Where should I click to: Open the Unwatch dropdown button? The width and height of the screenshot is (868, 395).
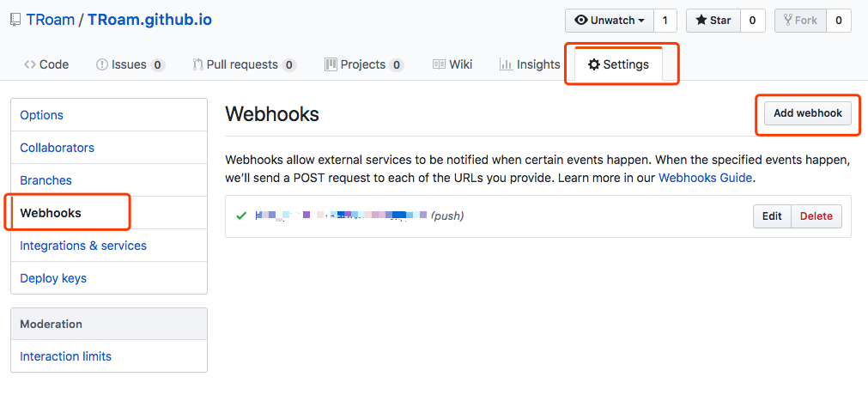(x=610, y=21)
